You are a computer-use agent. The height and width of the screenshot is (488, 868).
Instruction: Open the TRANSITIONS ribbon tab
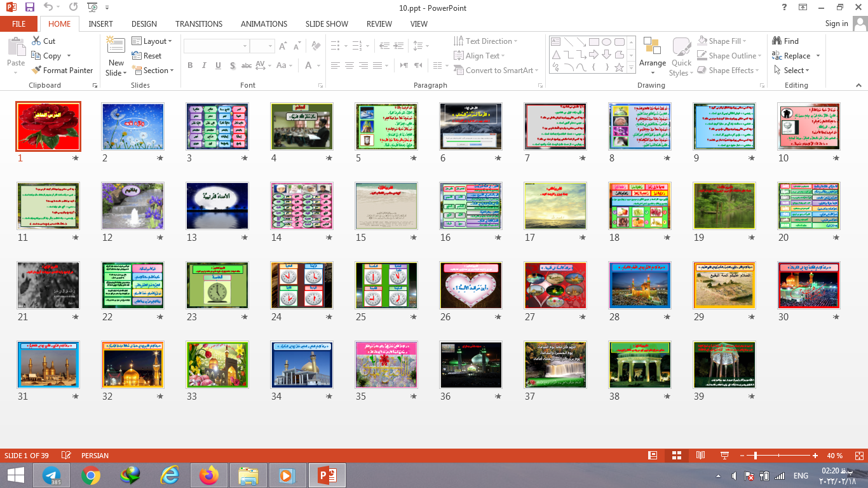coord(199,24)
